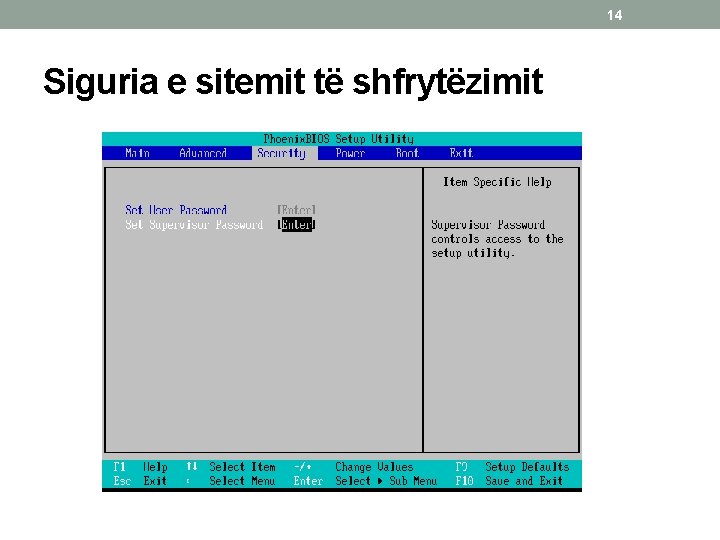
Task: Click the highlighted Enter value for Supervisor Password
Action: (x=296, y=225)
